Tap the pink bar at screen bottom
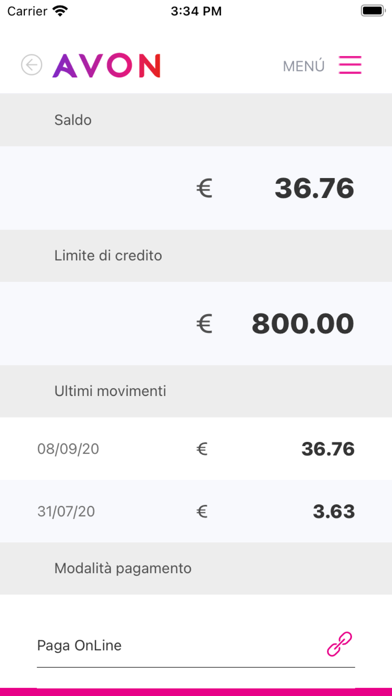The image size is (392, 696). pyautogui.click(x=196, y=692)
